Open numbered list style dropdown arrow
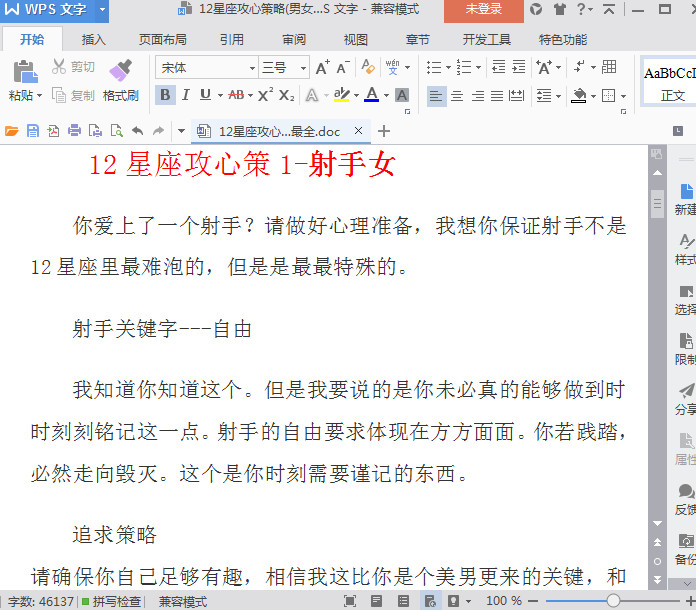 (x=478, y=67)
